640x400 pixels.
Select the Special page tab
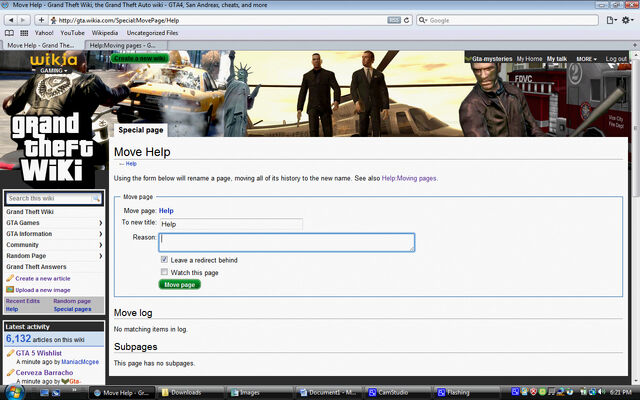click(140, 130)
